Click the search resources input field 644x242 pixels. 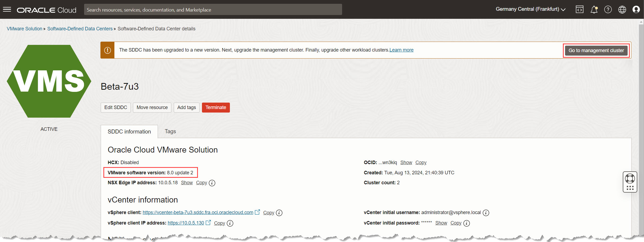(x=213, y=10)
